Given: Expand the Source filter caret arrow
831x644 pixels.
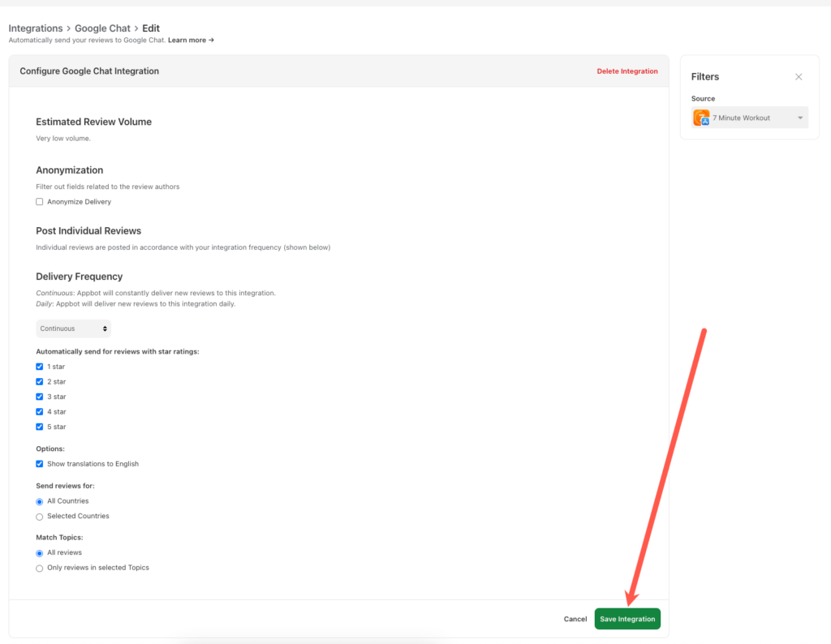Looking at the screenshot, I should coord(800,118).
